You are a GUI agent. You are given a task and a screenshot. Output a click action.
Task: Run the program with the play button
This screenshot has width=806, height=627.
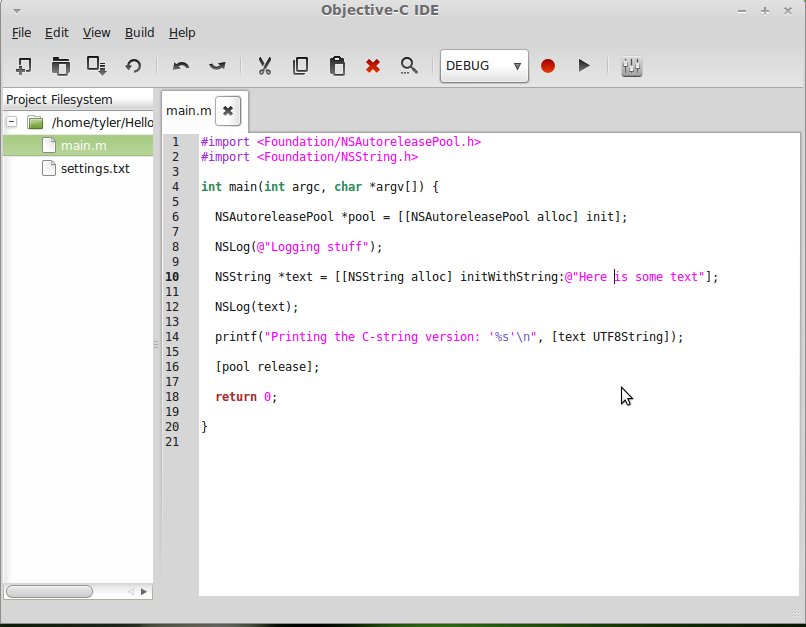584,66
